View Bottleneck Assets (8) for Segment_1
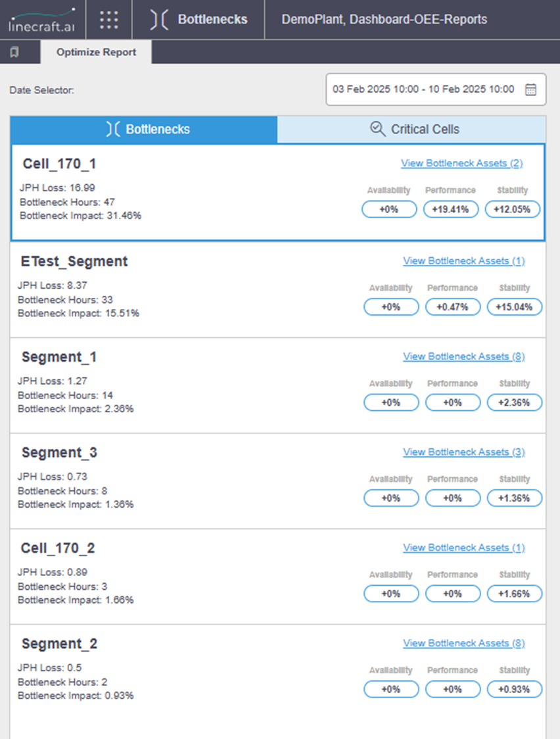560x739 pixels. click(463, 356)
